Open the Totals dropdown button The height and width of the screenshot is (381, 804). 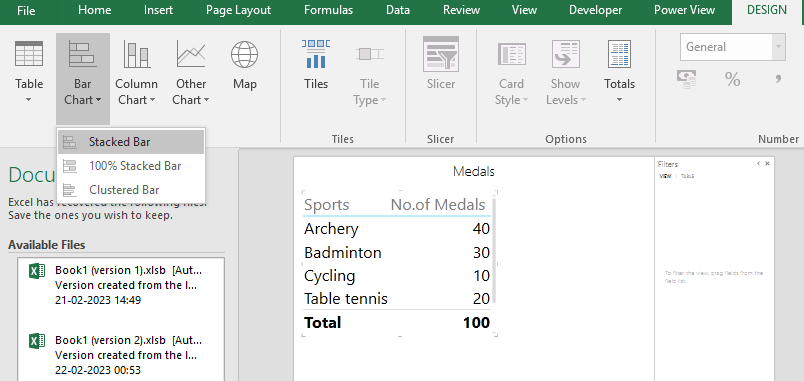pos(619,72)
